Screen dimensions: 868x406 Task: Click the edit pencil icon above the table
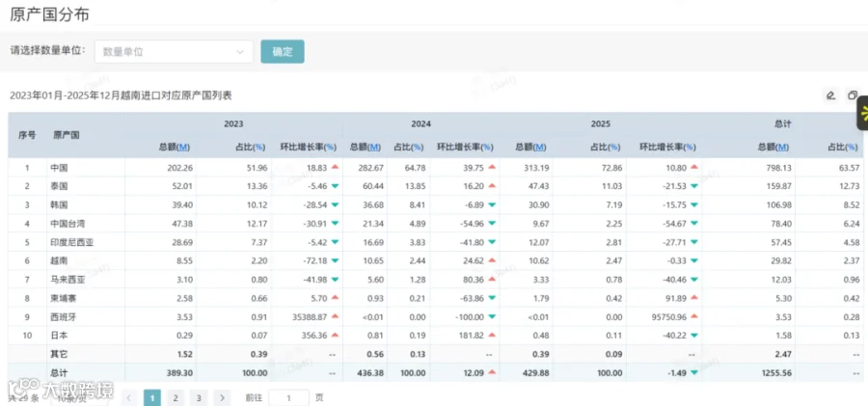coord(830,95)
